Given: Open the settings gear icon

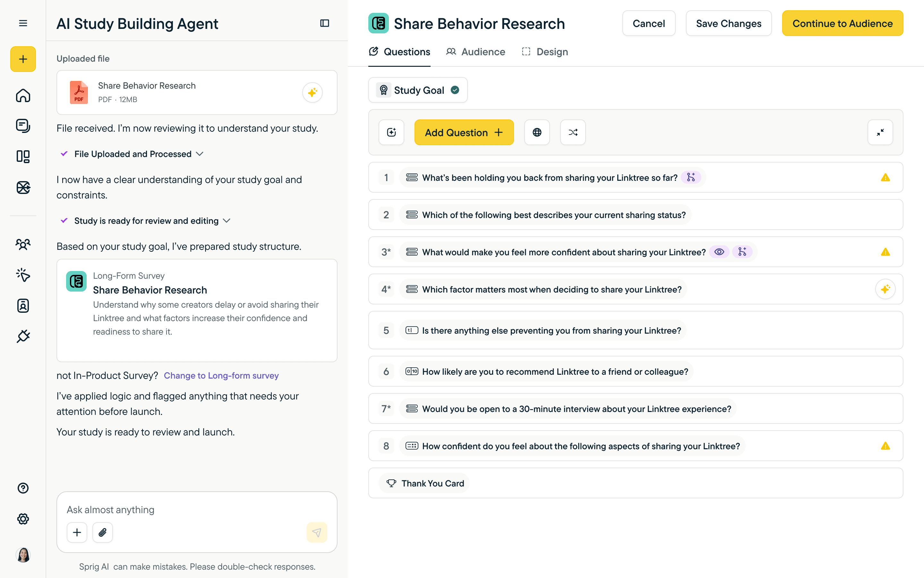Looking at the screenshot, I should tap(23, 519).
